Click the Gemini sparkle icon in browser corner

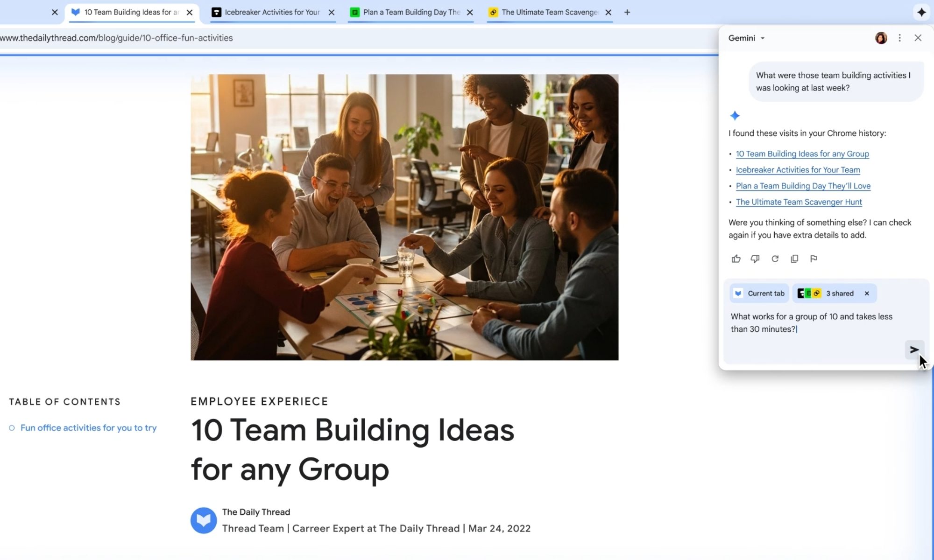(x=921, y=12)
